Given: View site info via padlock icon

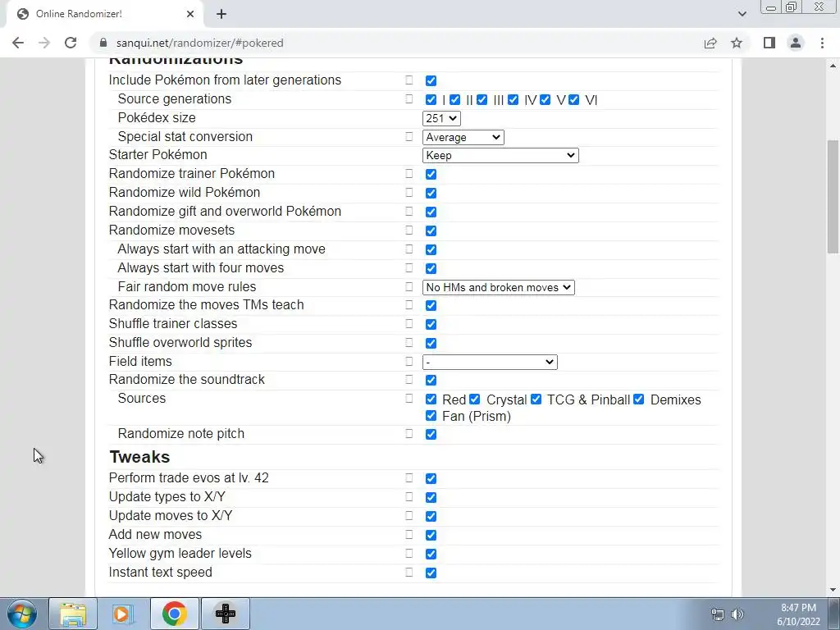Looking at the screenshot, I should click(103, 43).
